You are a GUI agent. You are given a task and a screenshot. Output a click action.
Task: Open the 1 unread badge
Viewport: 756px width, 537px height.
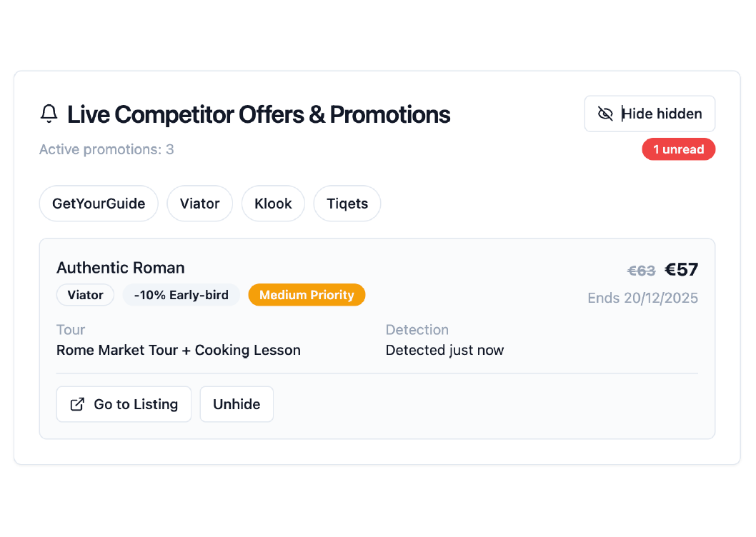tap(678, 149)
